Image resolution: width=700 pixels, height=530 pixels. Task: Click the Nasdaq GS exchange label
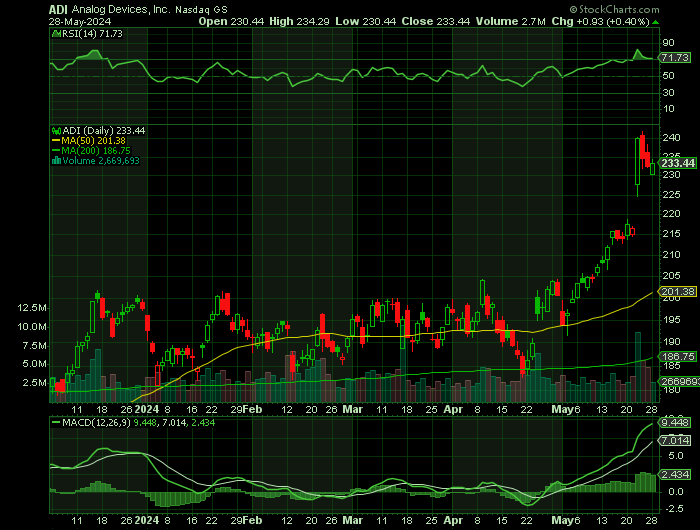201,9
